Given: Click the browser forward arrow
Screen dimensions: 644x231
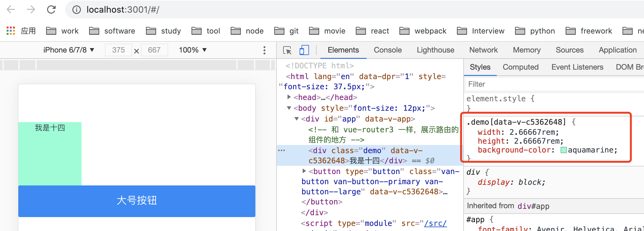Looking at the screenshot, I should 31,9.
